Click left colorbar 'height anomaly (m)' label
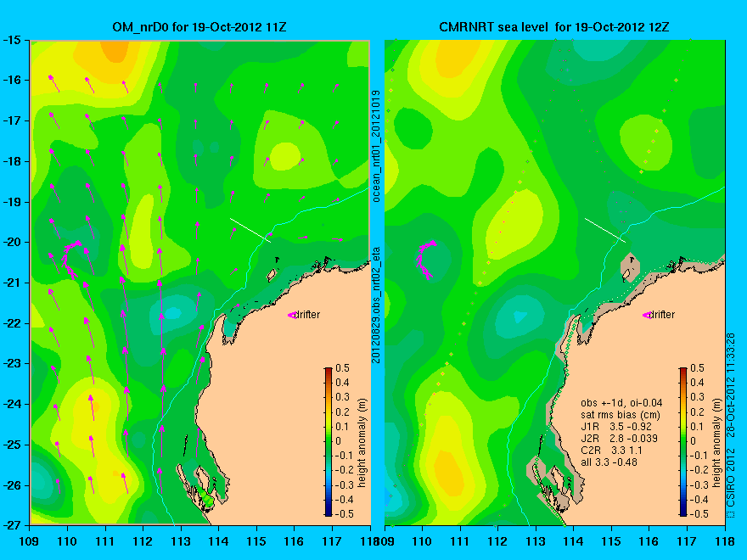The width and height of the screenshot is (747, 560). [362, 443]
